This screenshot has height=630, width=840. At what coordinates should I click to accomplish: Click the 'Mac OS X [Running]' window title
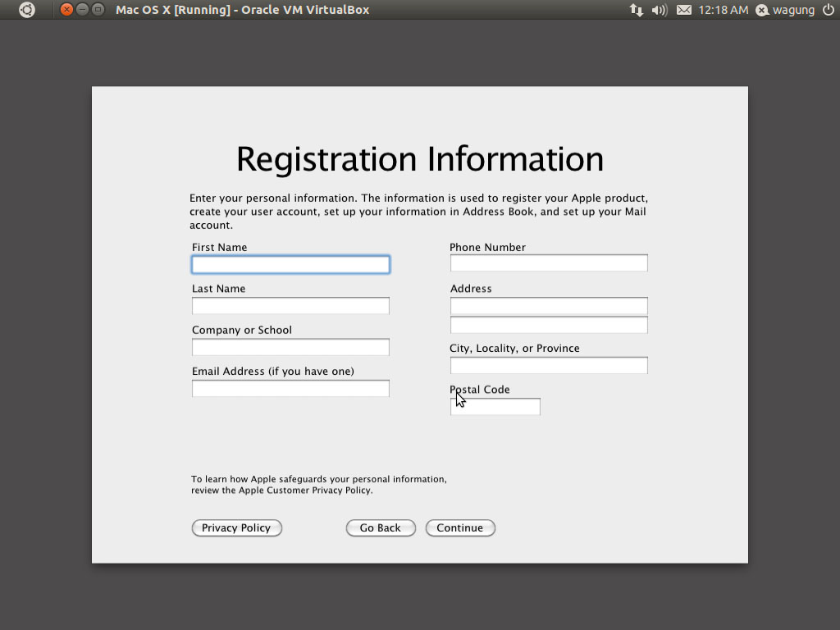(x=242, y=10)
